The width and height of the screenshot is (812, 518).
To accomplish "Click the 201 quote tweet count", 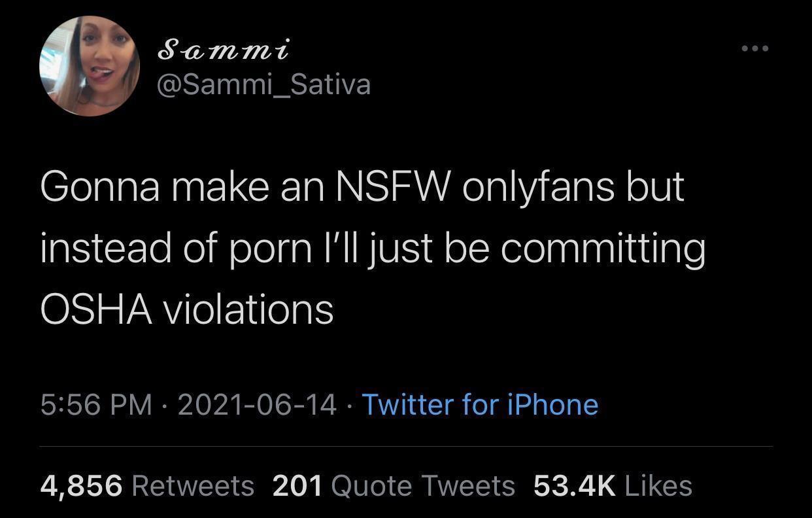I will coord(297,486).
